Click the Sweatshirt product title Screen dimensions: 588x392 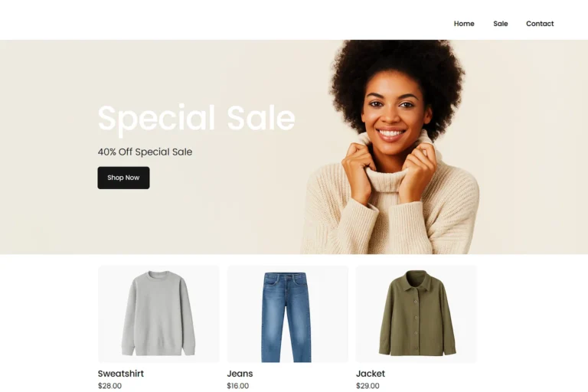click(x=121, y=374)
